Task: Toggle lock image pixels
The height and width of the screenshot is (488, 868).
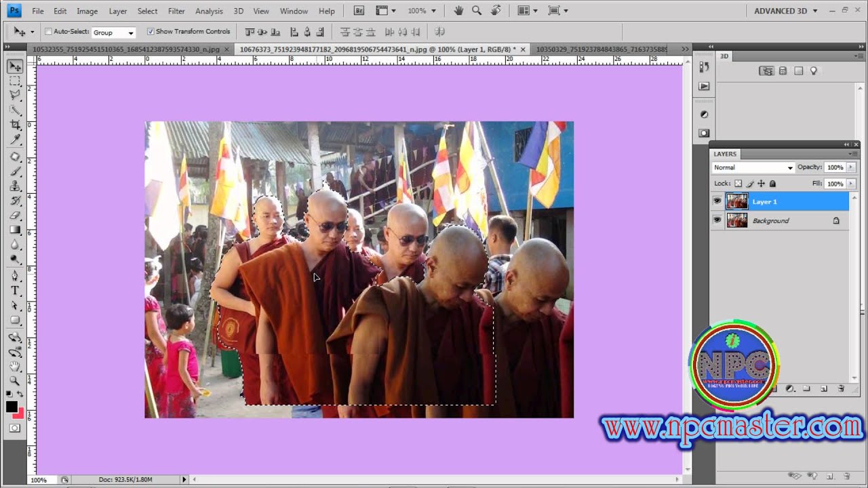Action: point(750,184)
